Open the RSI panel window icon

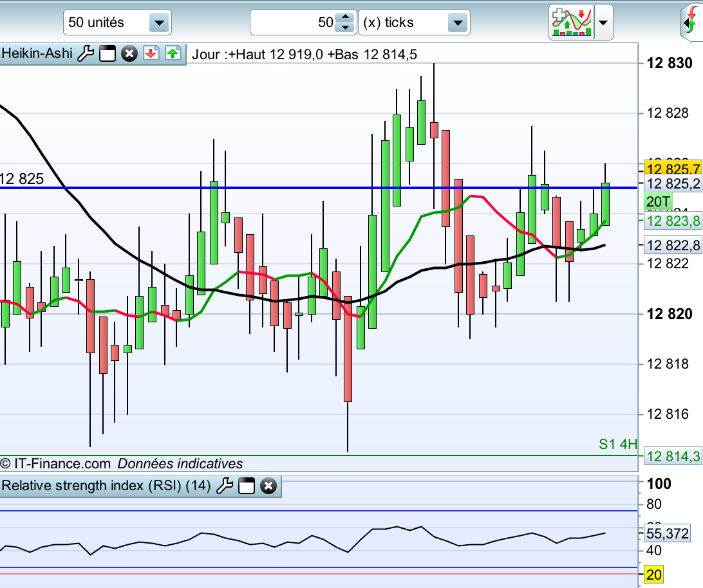[247, 486]
